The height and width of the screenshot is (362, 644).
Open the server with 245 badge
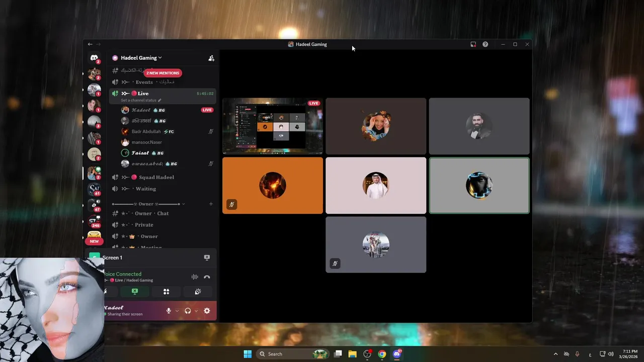(x=94, y=221)
